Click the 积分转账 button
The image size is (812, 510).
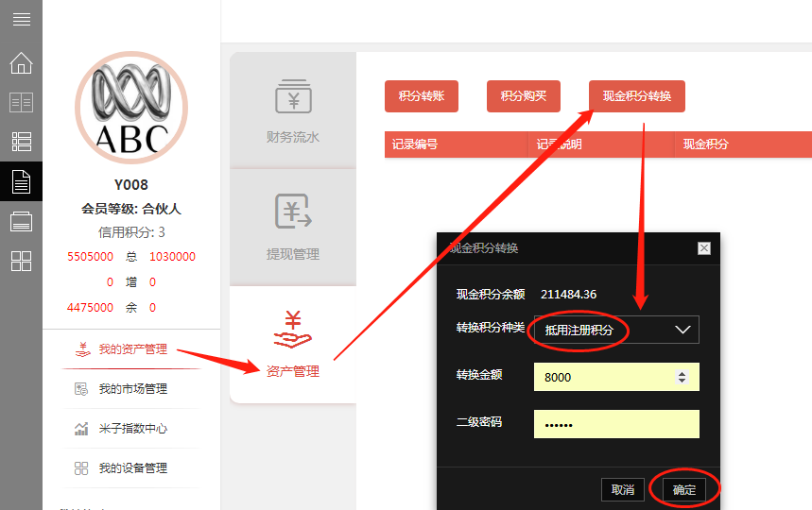point(422,96)
